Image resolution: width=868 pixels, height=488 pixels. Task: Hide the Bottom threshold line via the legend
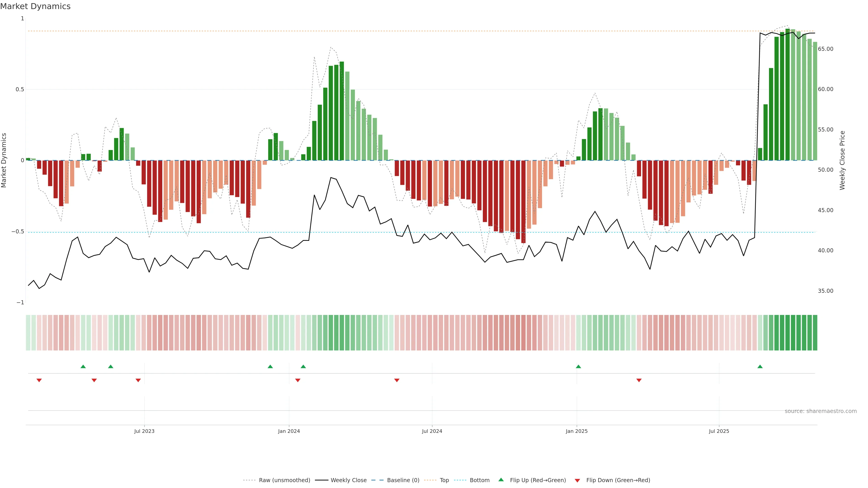tap(479, 480)
